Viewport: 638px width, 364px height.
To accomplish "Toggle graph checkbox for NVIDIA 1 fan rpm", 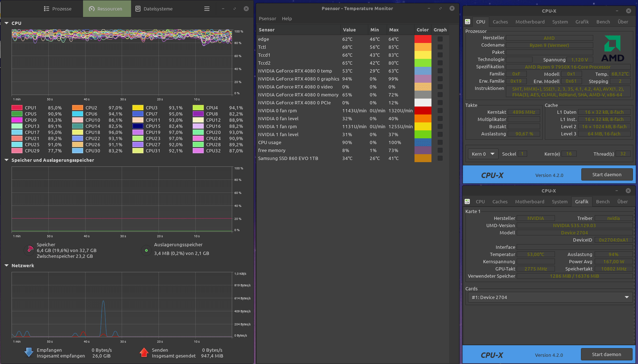I will pos(440,126).
